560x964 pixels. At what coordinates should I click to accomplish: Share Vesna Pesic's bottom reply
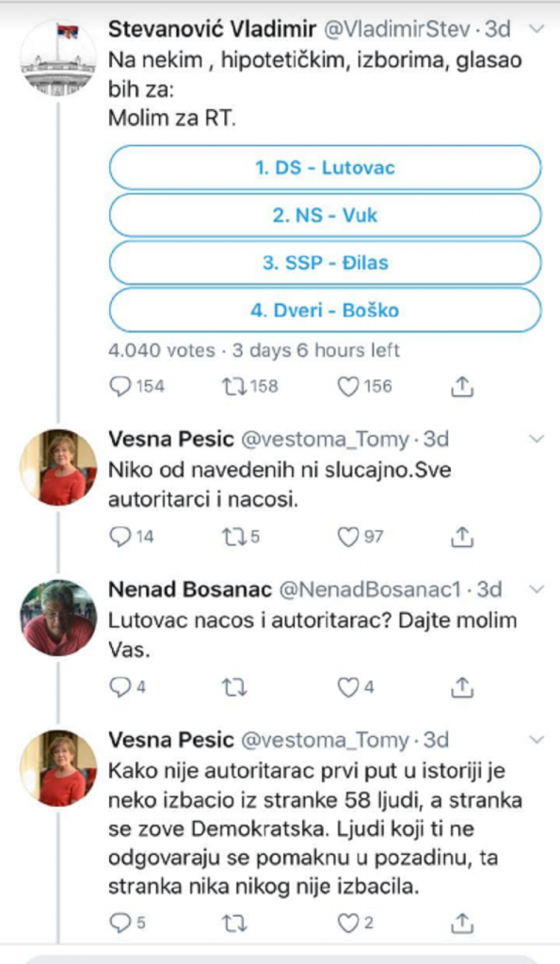point(460,923)
